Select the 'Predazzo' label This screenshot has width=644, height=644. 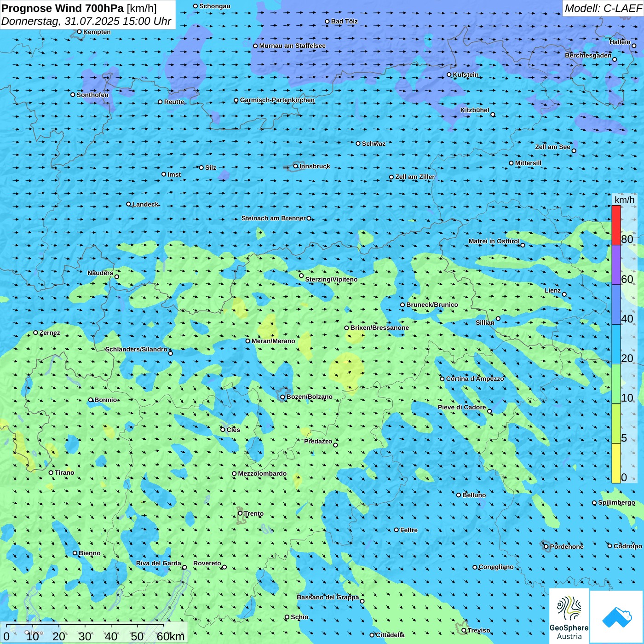[318, 441]
